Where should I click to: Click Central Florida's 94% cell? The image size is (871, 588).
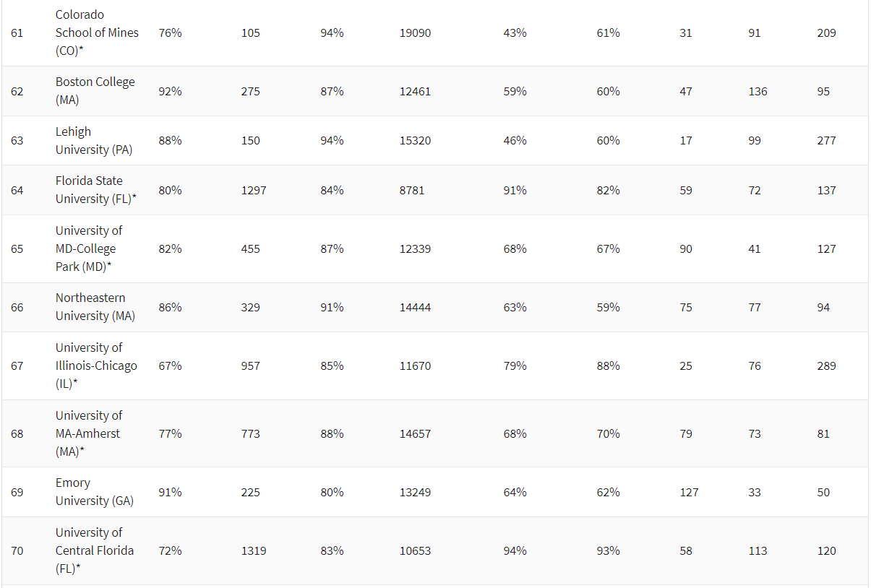[515, 551]
